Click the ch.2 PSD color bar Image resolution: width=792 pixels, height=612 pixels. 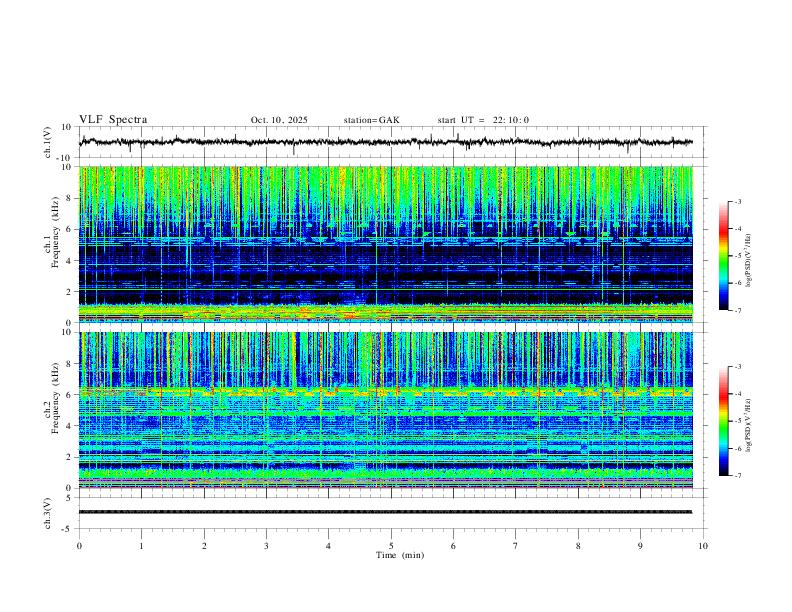point(723,421)
